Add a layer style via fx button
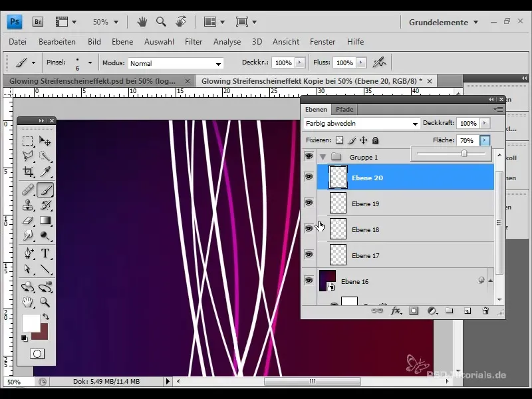The height and width of the screenshot is (399, 532). tap(396, 311)
